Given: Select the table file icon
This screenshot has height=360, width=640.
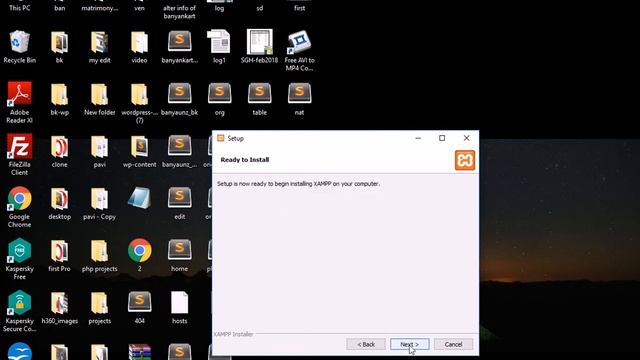Looking at the screenshot, I should tap(260, 94).
